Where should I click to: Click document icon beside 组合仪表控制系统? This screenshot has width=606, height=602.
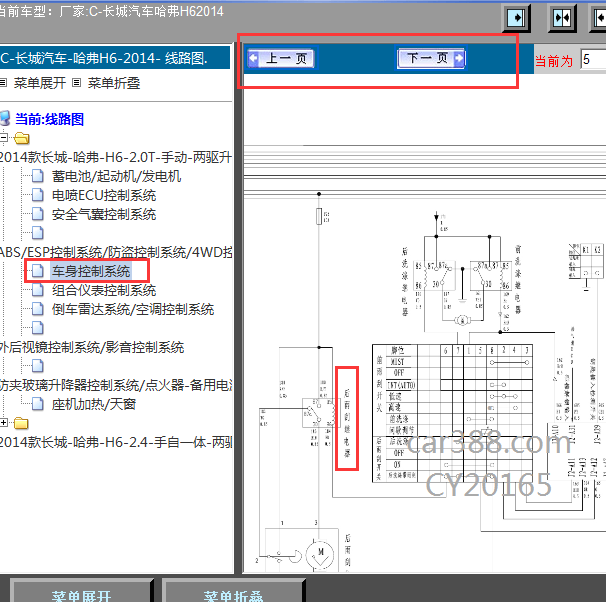click(37, 289)
